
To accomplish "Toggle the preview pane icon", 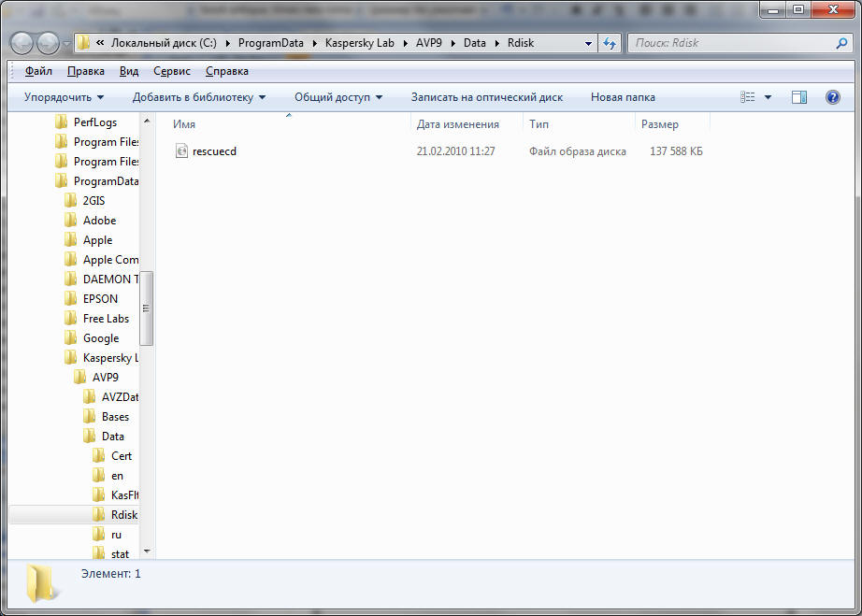I will (x=798, y=97).
